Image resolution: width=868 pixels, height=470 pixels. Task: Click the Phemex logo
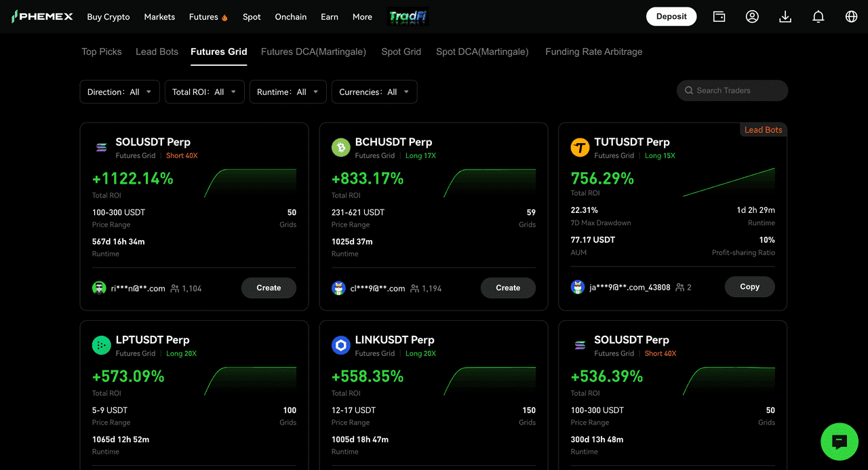click(42, 16)
